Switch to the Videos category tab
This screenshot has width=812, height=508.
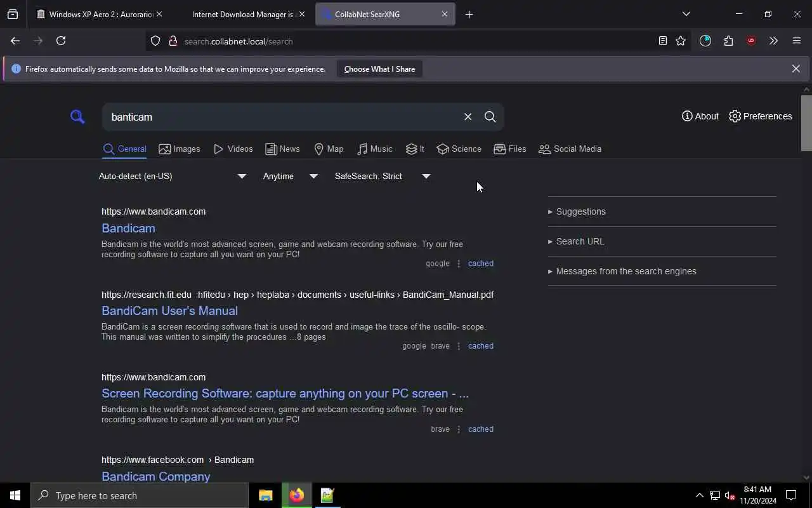233,149
